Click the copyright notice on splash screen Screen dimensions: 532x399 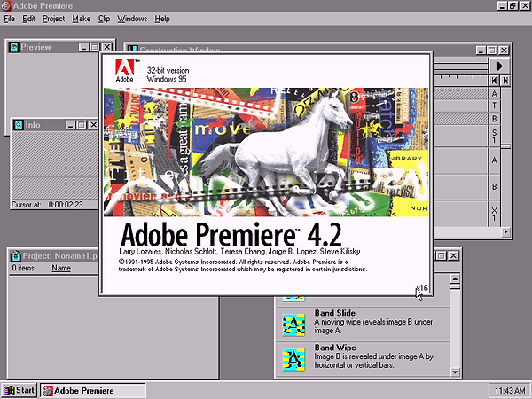pyautogui.click(x=243, y=265)
